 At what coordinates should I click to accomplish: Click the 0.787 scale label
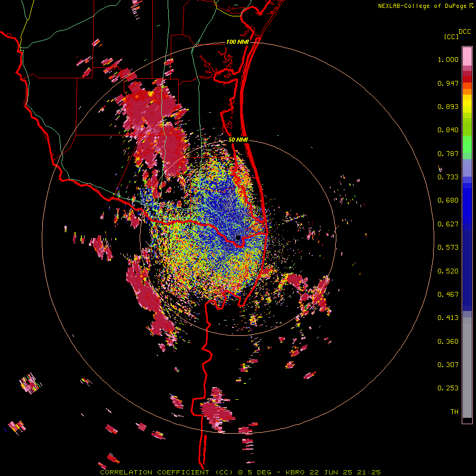tap(448, 153)
